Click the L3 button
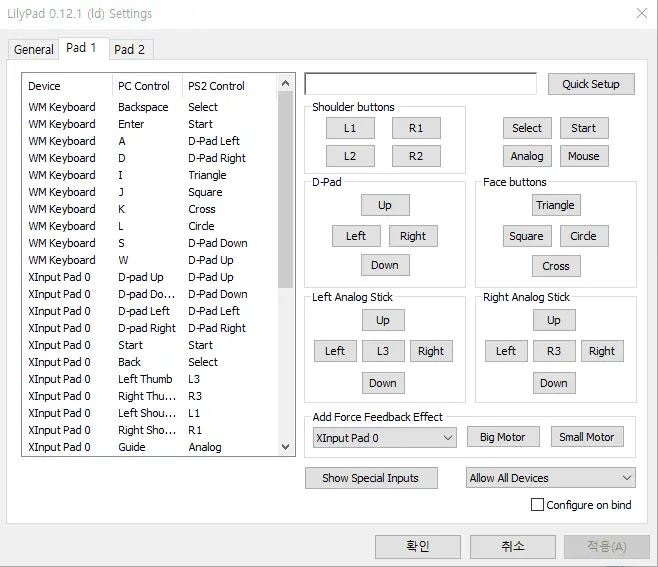Viewport: 658px width, 567px height. [x=383, y=351]
